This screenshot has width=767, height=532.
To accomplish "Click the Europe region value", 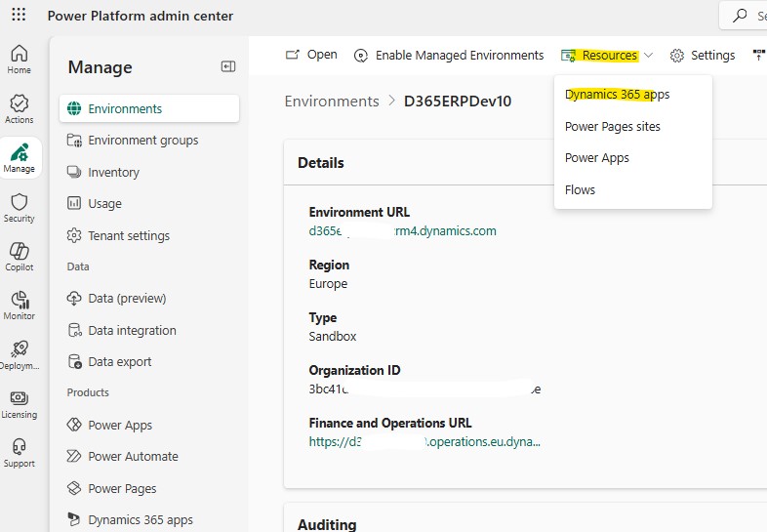I will (x=328, y=284).
